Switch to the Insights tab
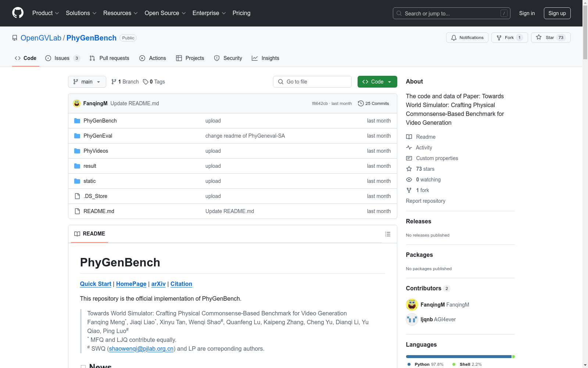 (265, 58)
